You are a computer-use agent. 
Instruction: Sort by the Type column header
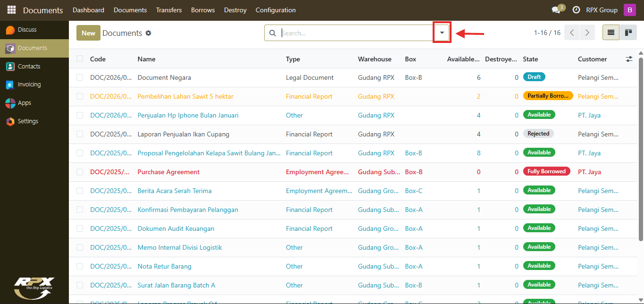(293, 59)
